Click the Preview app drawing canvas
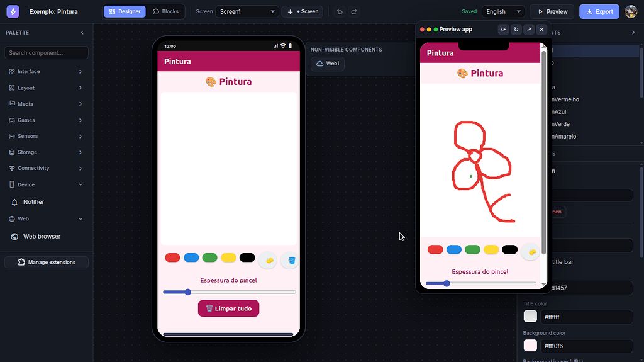 pos(480,161)
